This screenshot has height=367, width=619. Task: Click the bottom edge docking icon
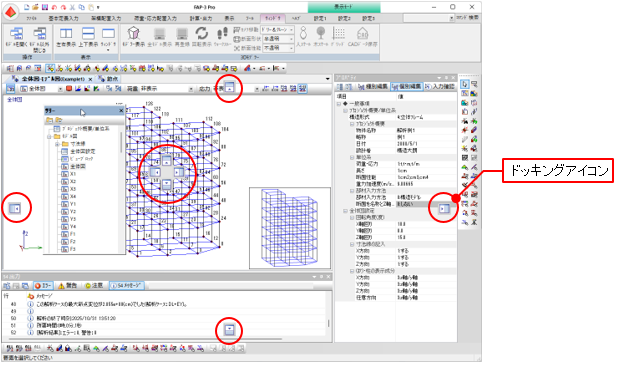pos(229,330)
